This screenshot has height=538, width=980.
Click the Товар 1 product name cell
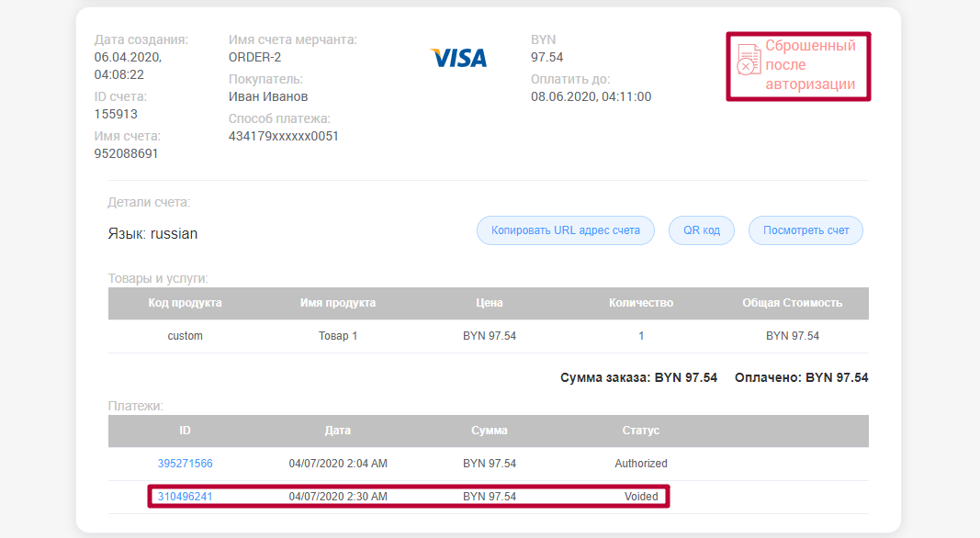click(337, 336)
